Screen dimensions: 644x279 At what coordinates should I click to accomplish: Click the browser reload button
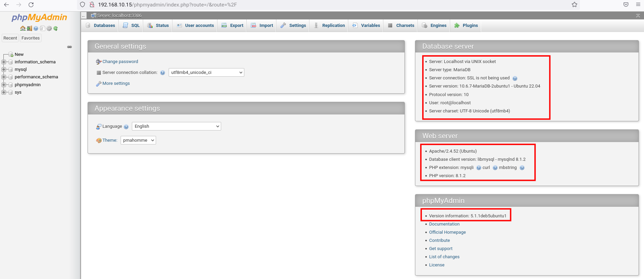(x=31, y=5)
